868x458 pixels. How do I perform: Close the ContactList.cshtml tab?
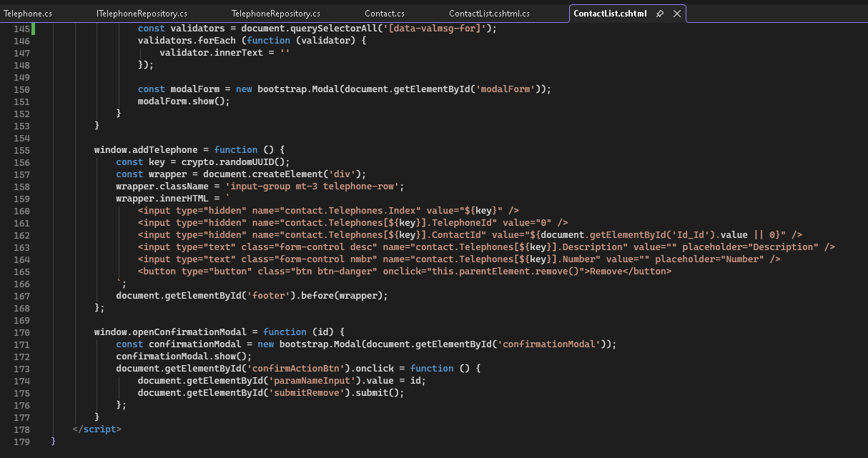[x=676, y=14]
